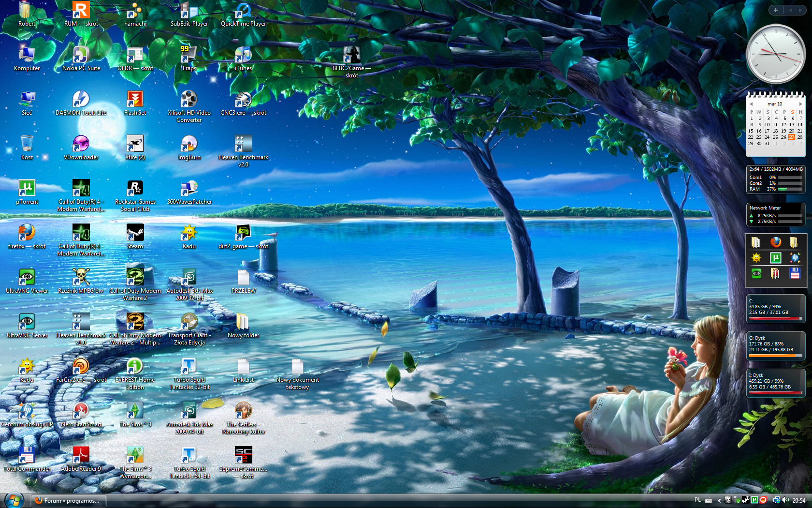Select the BFBC2Game shortcut icon
The height and width of the screenshot is (508, 812).
pyautogui.click(x=351, y=55)
